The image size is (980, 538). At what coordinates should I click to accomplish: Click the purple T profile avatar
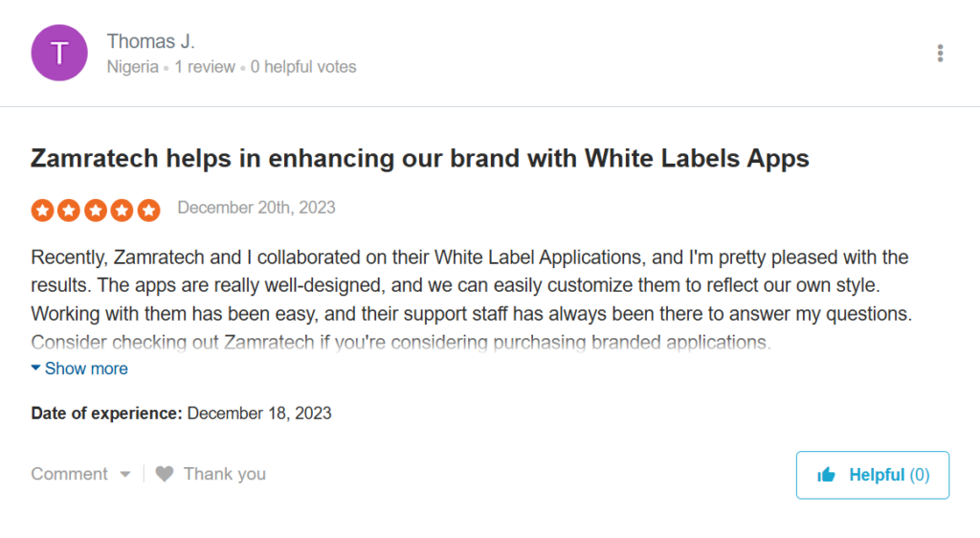click(59, 53)
